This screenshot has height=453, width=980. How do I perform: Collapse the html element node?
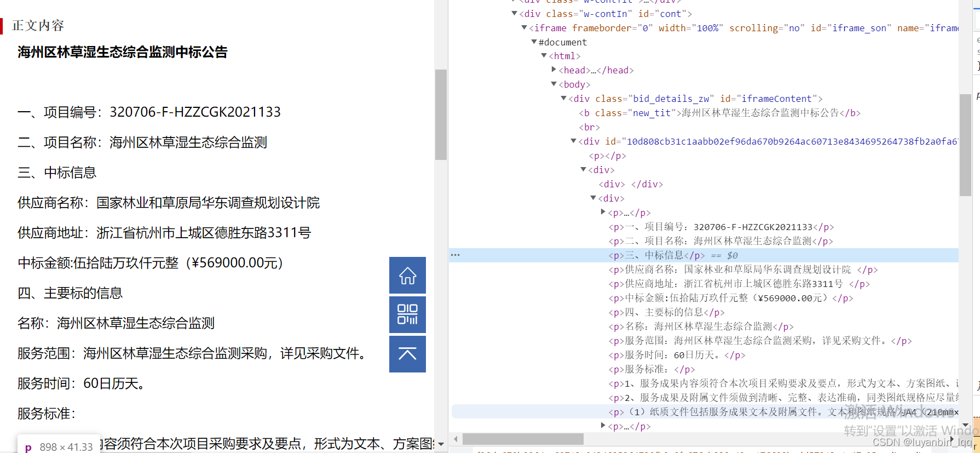(x=544, y=55)
